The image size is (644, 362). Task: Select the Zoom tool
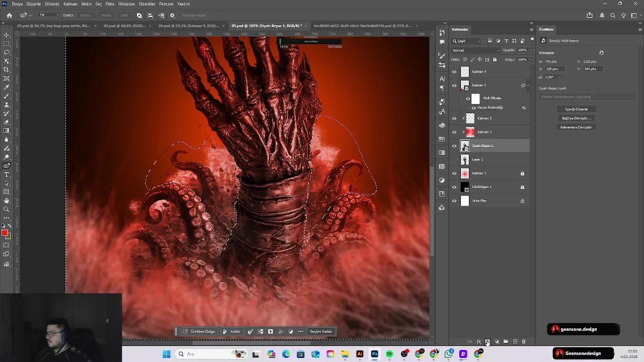7,209
